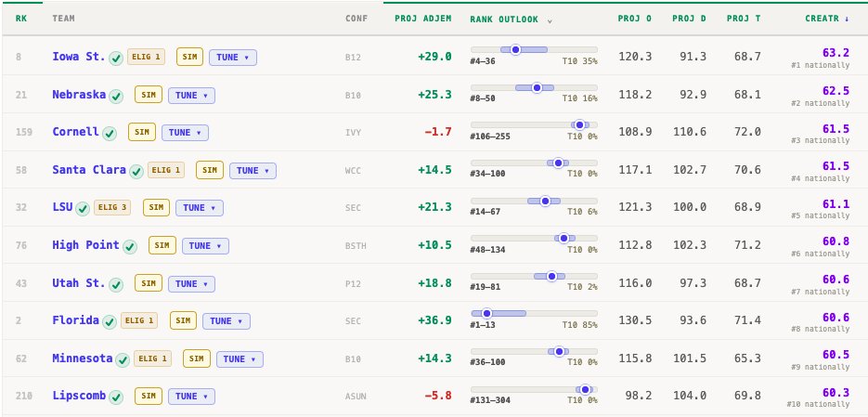
Task: Open the TUNE dropdown for Nebraska
Action: [x=191, y=96]
